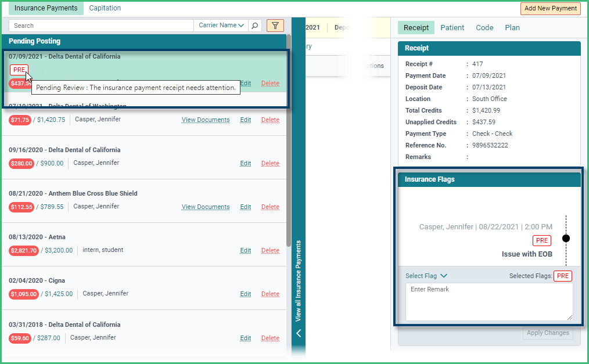
Task: Select 03/31/2018 - Delta Dental of California
Action: [64, 325]
